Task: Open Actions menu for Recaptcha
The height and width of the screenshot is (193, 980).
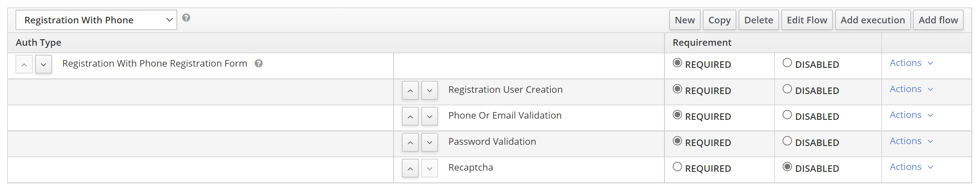Action: pos(911,167)
